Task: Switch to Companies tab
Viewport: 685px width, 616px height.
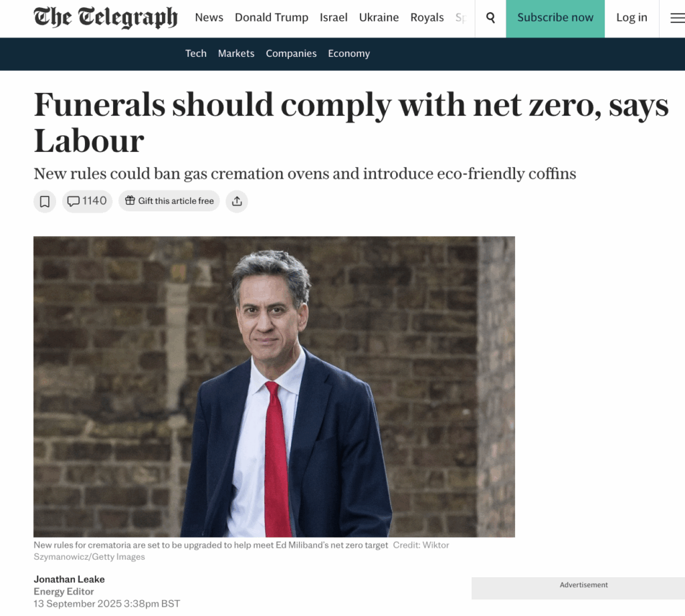Action: point(291,54)
